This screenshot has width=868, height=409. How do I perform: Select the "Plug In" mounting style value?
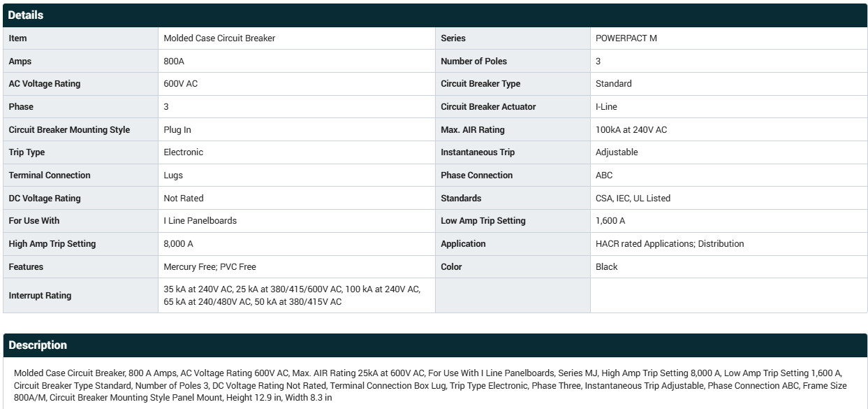177,130
